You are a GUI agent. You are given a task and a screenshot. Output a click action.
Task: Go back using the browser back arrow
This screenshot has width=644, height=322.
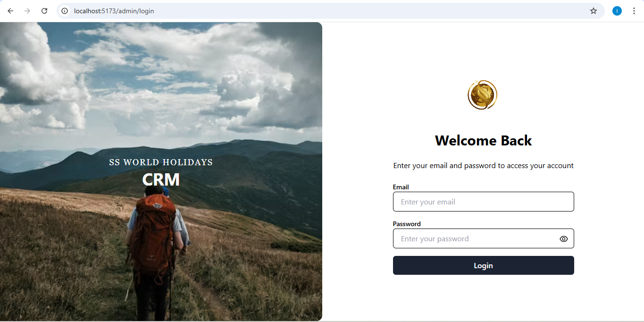tap(10, 11)
